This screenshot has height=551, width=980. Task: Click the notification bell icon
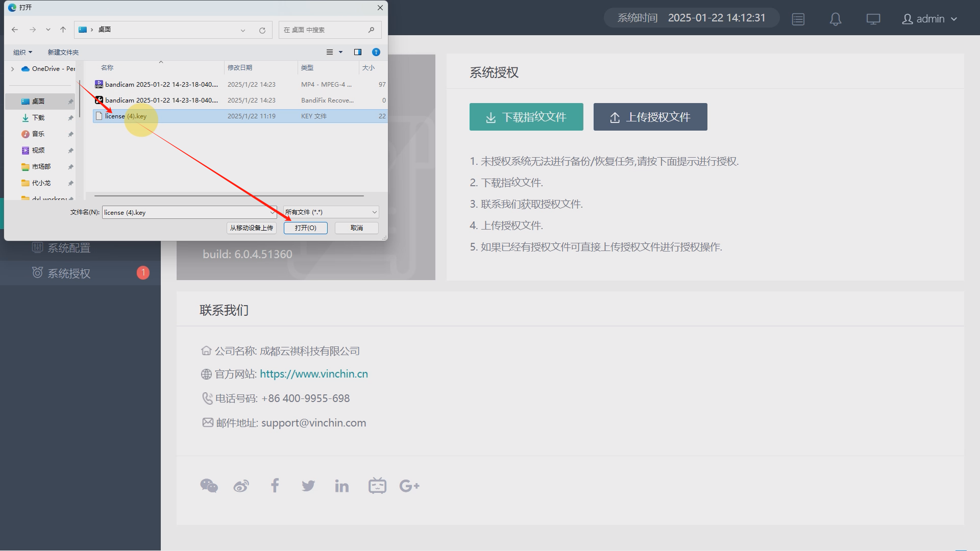click(835, 19)
